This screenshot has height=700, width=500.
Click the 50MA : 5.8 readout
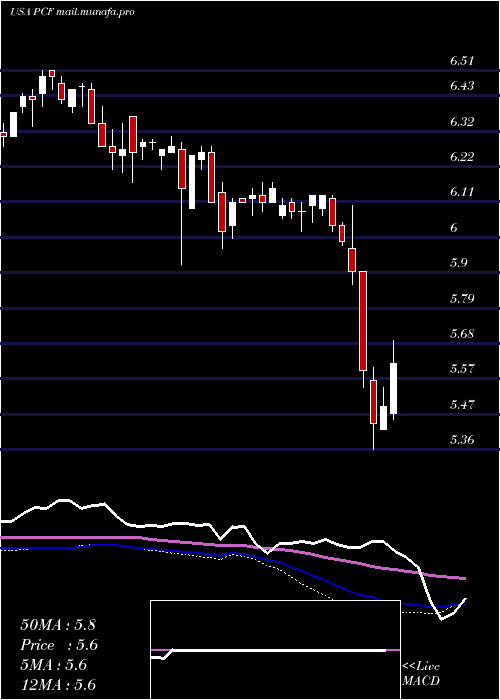[58, 625]
